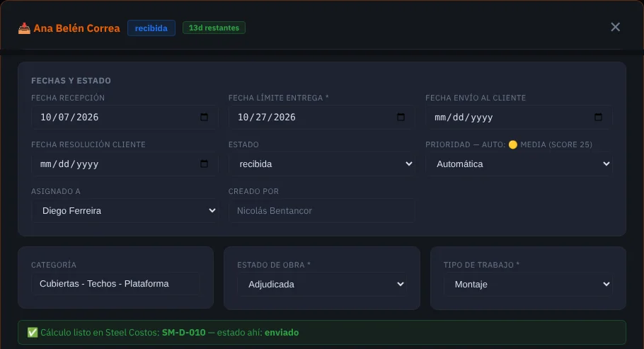
Task: Click the green checkmark icon in Steel Costos banner
Action: click(x=33, y=333)
